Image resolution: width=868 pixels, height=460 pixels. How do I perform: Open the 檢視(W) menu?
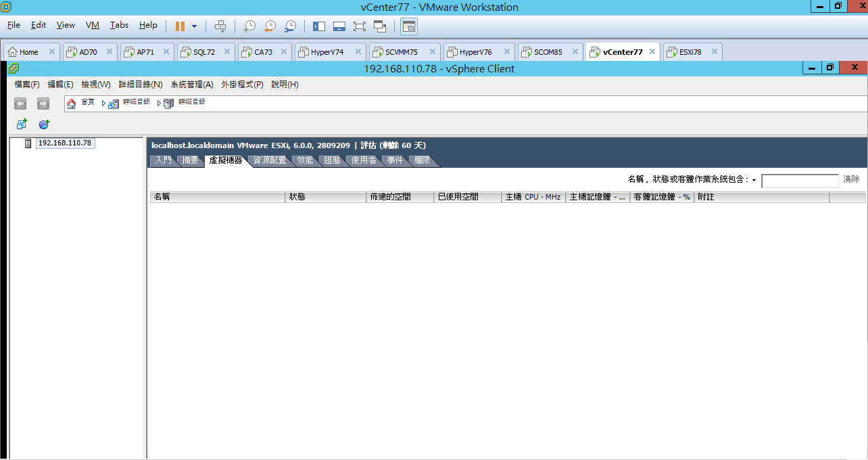coord(96,85)
